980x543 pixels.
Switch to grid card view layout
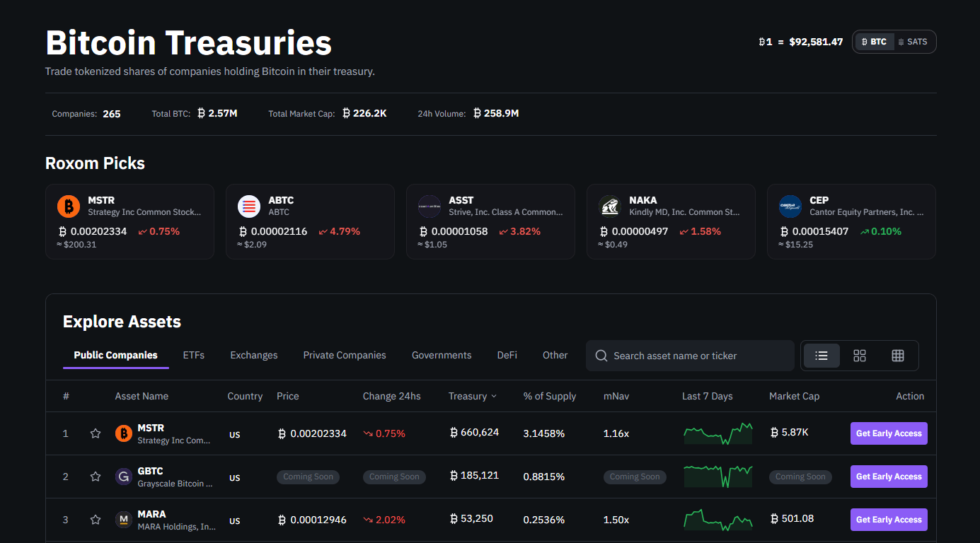pyautogui.click(x=860, y=356)
